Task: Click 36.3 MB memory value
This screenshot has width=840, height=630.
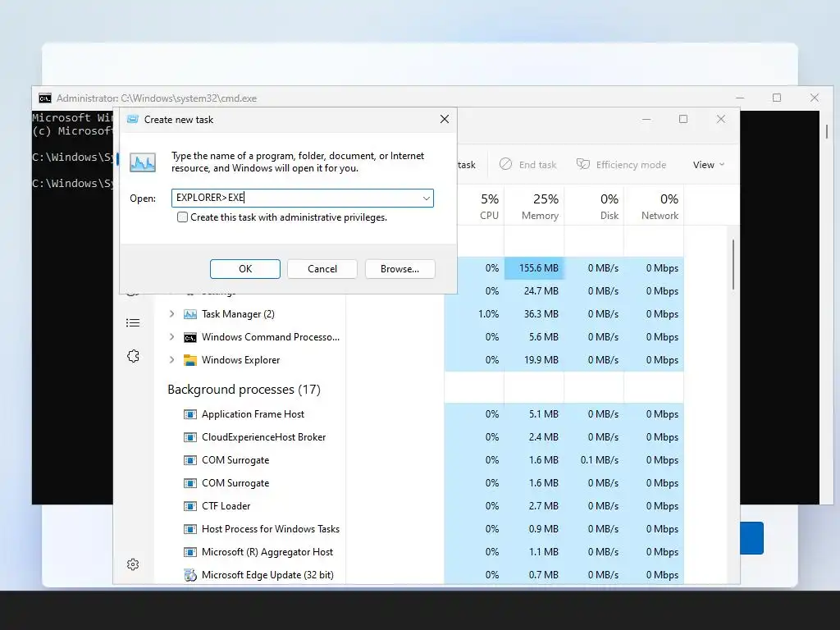Action: coord(541,314)
